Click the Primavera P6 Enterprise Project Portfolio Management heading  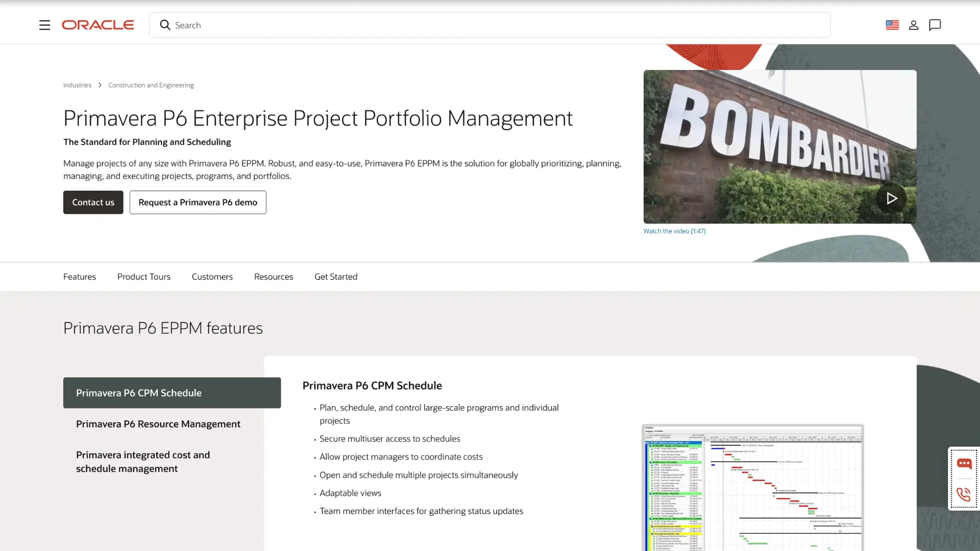point(318,118)
